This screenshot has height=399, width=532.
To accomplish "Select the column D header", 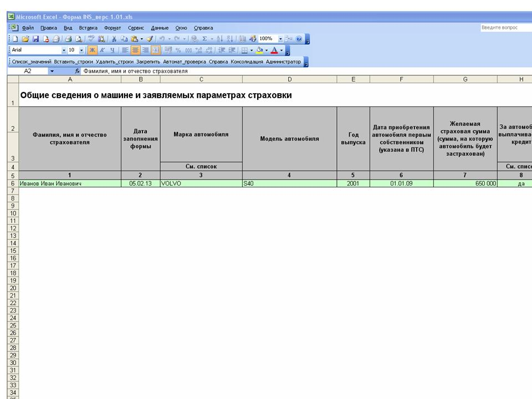I will tap(289, 79).
